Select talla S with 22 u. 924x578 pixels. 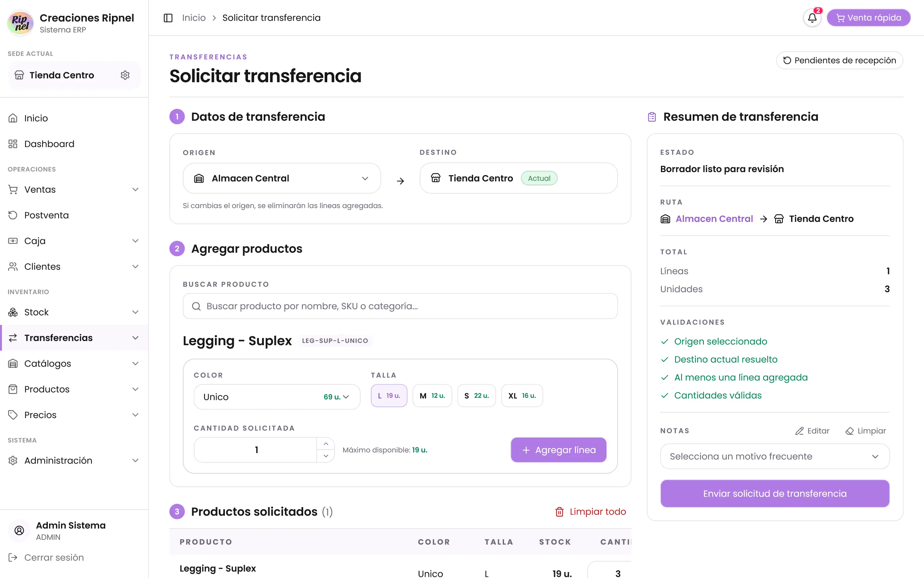[476, 396]
